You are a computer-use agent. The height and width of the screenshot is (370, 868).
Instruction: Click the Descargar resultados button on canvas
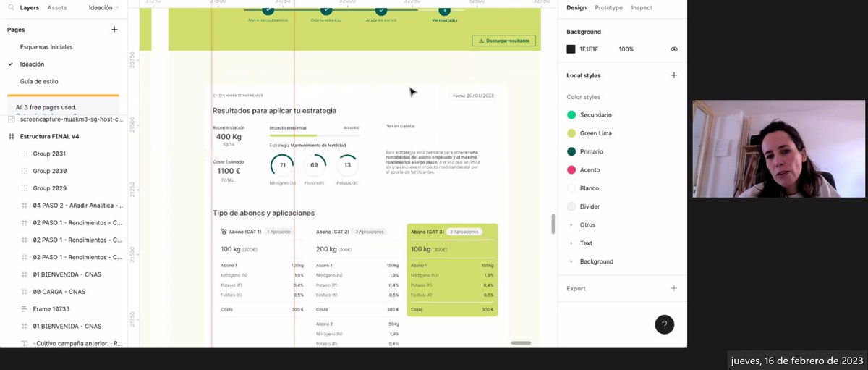(504, 41)
